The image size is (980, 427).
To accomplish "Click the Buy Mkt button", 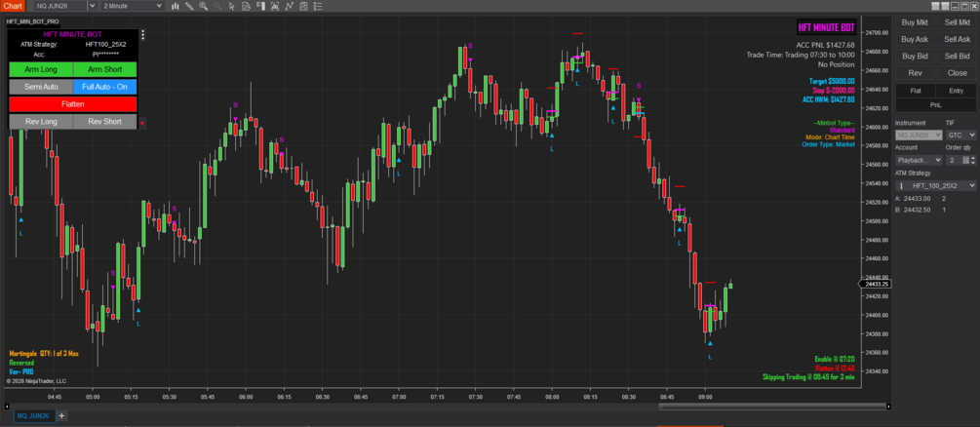I will coord(915,22).
